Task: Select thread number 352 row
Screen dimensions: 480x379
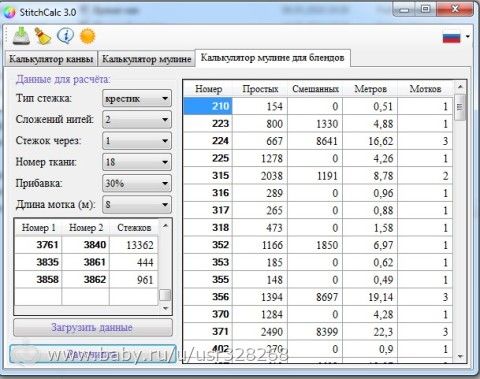Action: (318, 245)
